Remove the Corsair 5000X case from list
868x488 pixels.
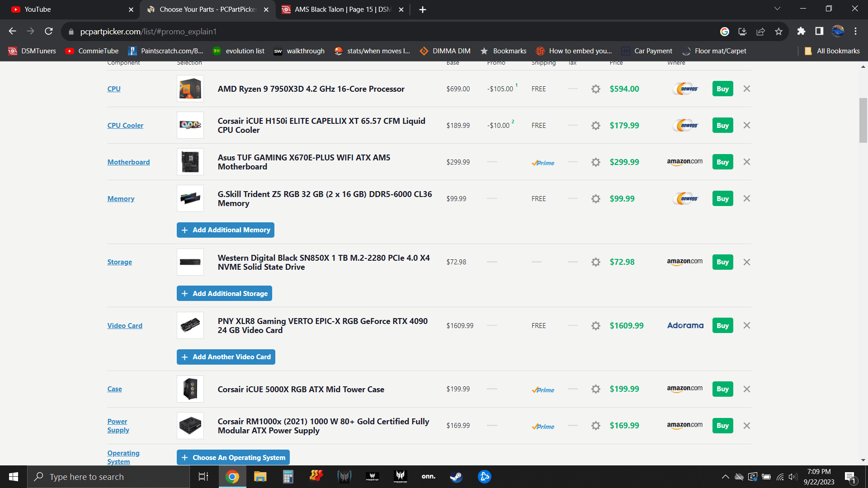pyautogui.click(x=747, y=389)
